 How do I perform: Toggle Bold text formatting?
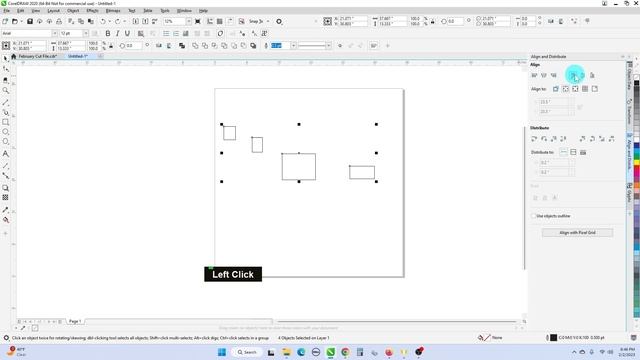[108, 33]
